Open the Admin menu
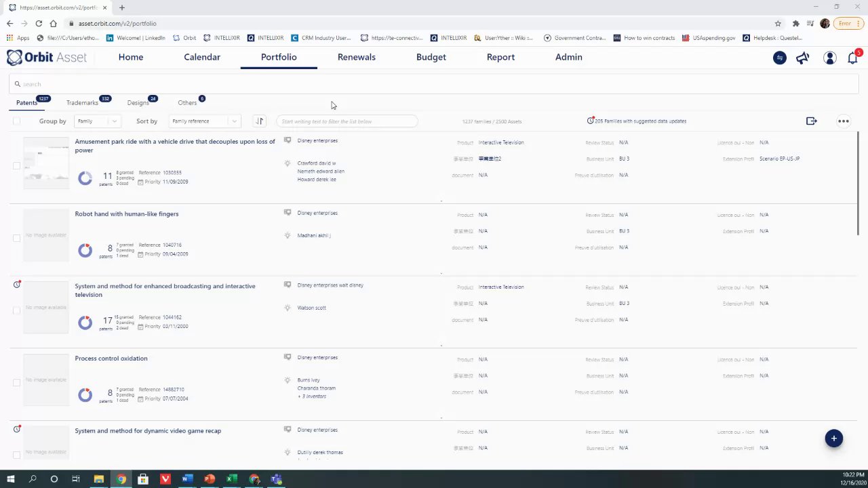Viewport: 868px width, 488px height. [569, 57]
